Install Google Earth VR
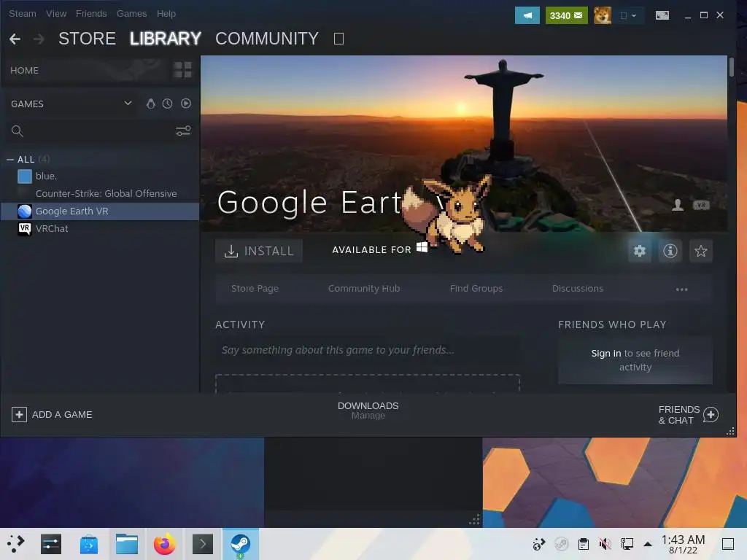The width and height of the screenshot is (747, 560). click(259, 251)
